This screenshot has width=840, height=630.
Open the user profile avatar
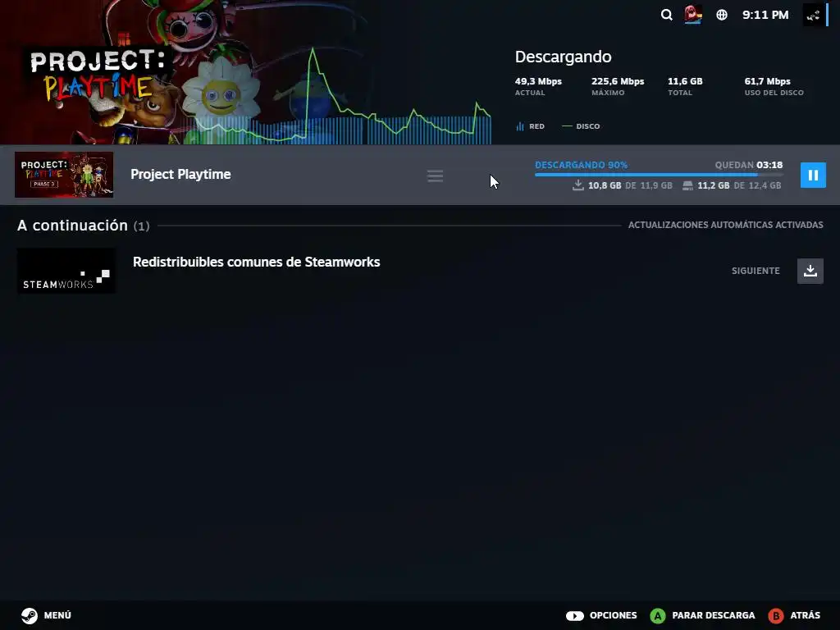point(813,15)
